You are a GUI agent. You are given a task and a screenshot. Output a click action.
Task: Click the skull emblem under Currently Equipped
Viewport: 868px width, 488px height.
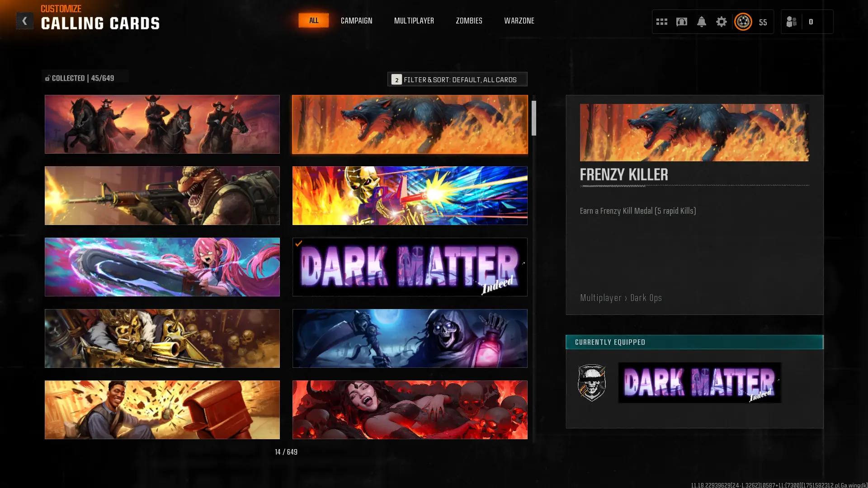point(592,383)
